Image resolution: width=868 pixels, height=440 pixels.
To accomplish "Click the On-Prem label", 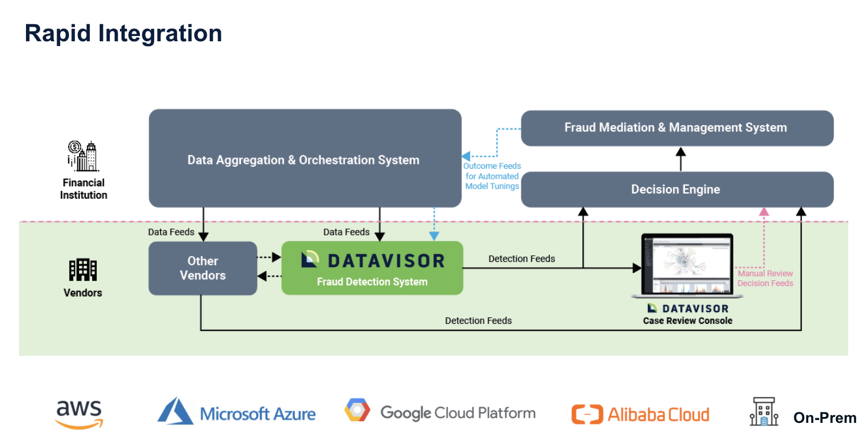I will coord(825,418).
